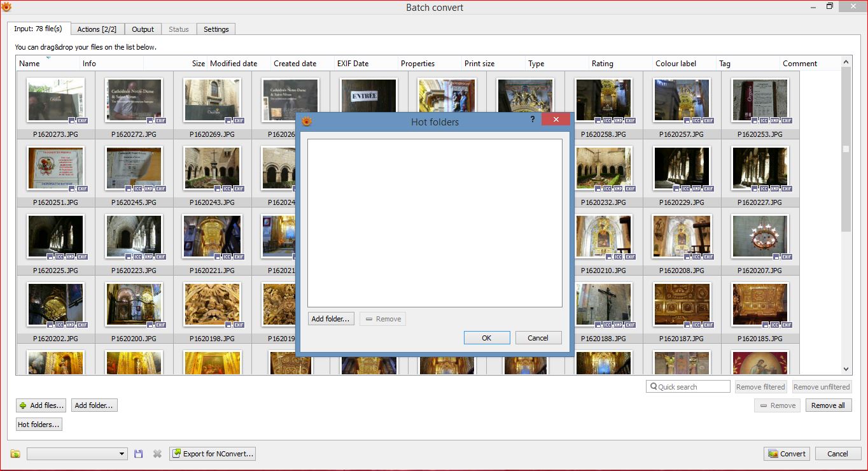
Task: Click the grey X delete icon beside the save icon
Action: (x=157, y=454)
